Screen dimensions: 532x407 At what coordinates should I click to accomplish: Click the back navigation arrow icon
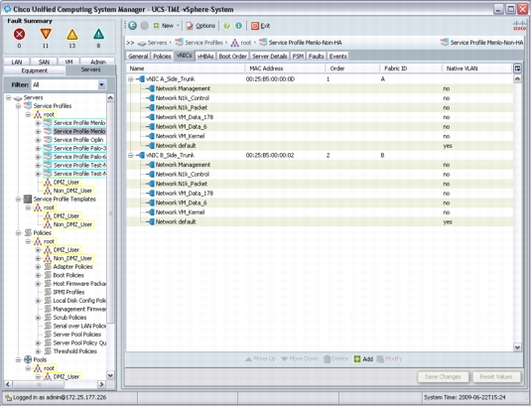coord(133,26)
